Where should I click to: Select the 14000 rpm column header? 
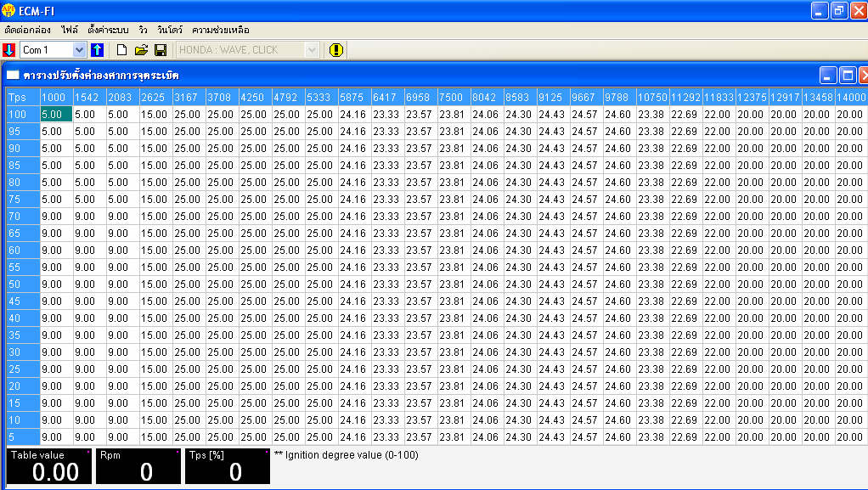point(851,97)
